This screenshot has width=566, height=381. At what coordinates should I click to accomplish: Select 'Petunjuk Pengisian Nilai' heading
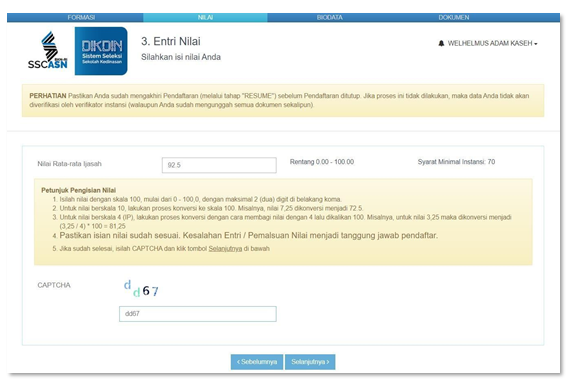click(78, 190)
